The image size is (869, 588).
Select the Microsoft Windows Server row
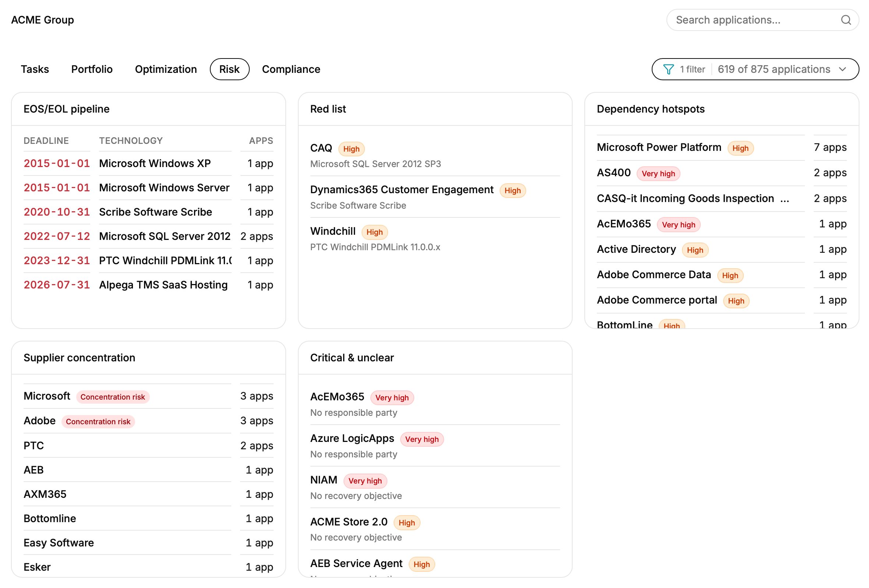tap(148, 188)
